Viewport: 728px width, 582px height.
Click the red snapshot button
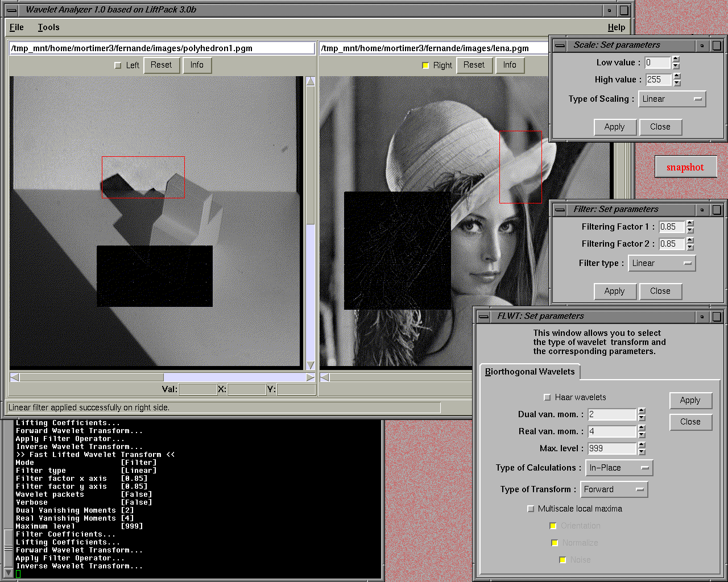pos(685,167)
